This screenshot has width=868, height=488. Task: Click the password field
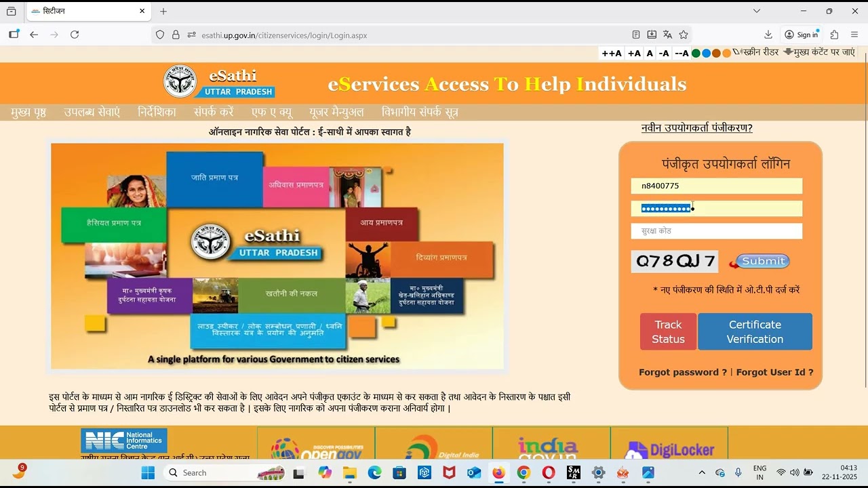tap(717, 208)
